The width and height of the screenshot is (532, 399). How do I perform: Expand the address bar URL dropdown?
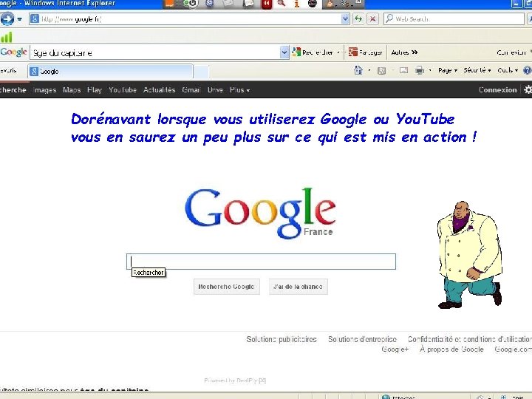345,19
